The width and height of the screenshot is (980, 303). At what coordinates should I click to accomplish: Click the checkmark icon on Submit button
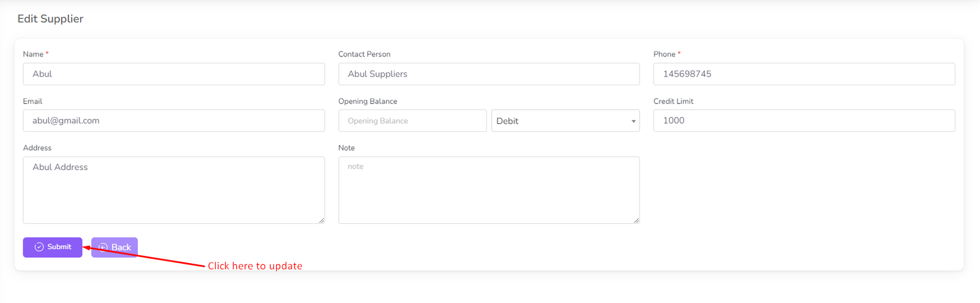(39, 247)
